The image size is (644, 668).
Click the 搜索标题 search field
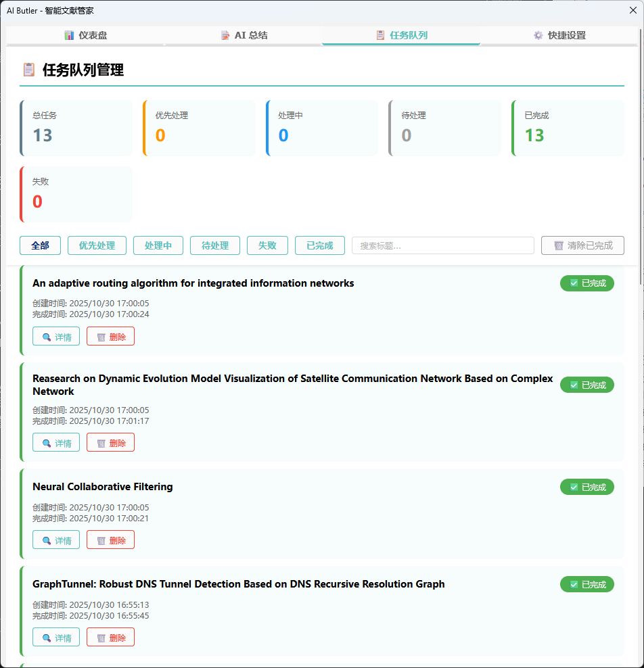[x=443, y=245]
